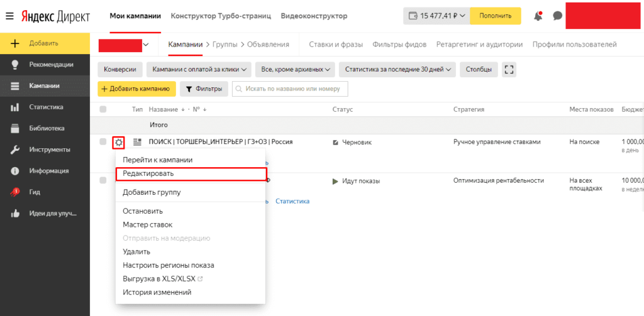Click the Яндекс Директ logo
This screenshot has width=644, height=316.
54,16
